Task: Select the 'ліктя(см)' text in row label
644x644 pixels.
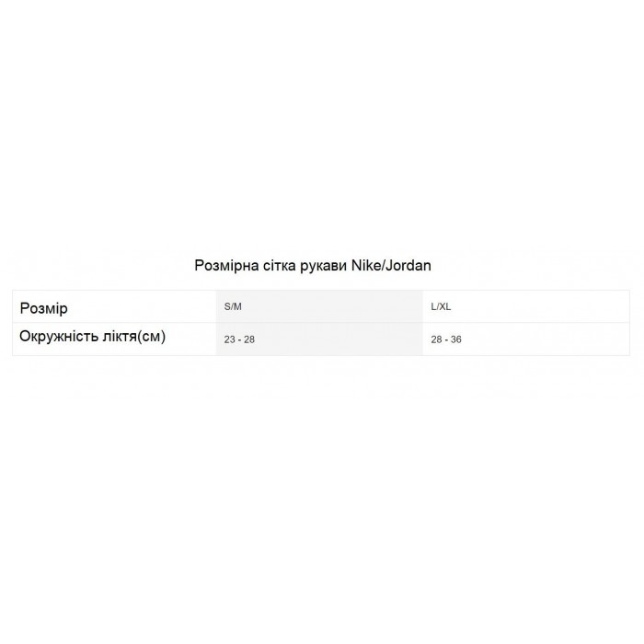Action: tap(134, 336)
